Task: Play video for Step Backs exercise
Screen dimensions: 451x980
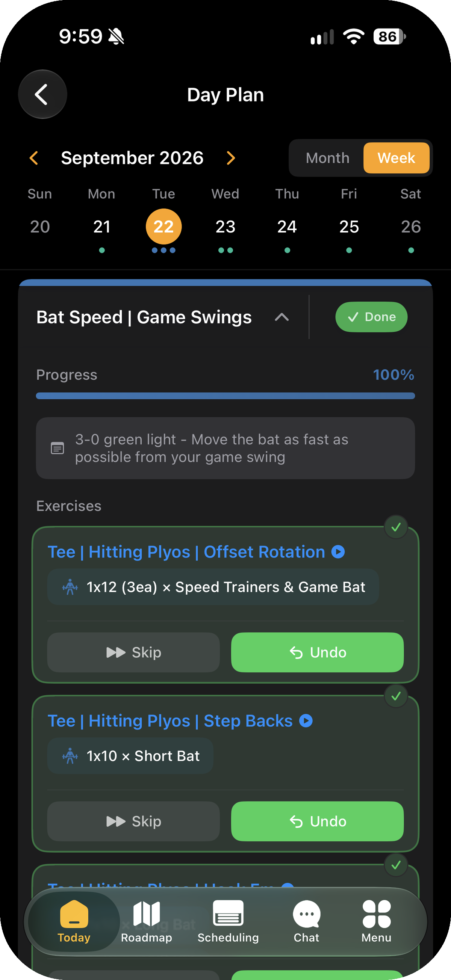Action: [x=306, y=720]
